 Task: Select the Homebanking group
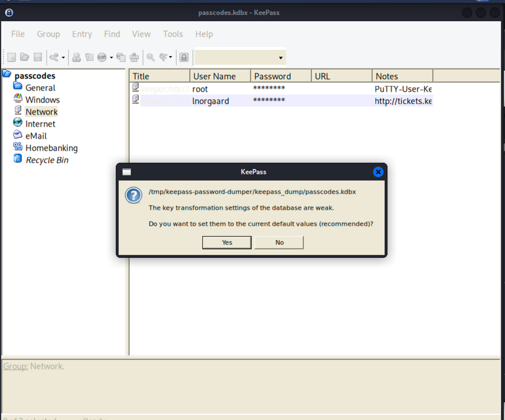pyautogui.click(x=52, y=148)
